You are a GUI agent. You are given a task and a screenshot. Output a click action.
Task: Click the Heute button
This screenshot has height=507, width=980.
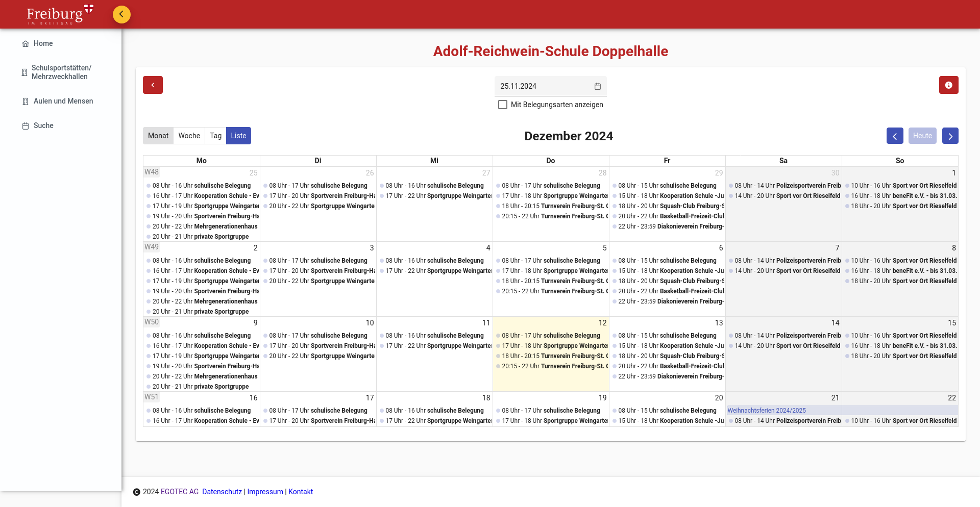[x=922, y=136]
